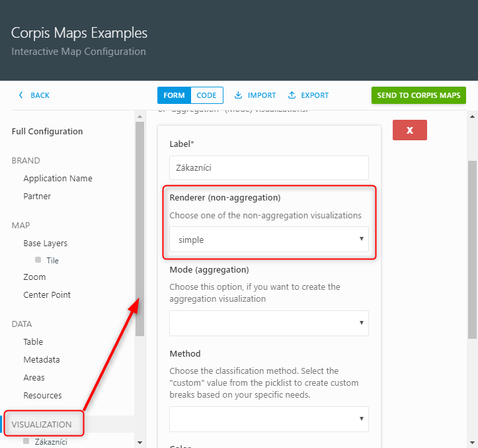Click the Export upload icon
478x448 pixels.
pos(292,95)
